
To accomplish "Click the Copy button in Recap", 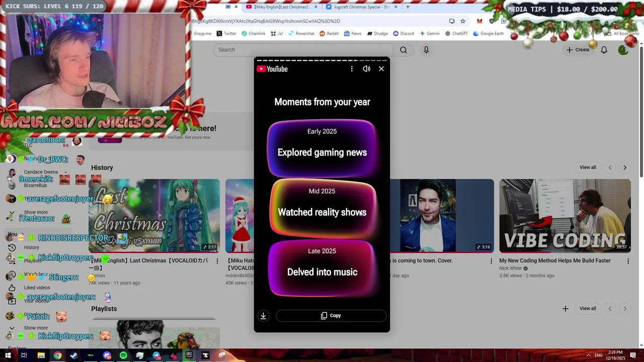I will (331, 316).
